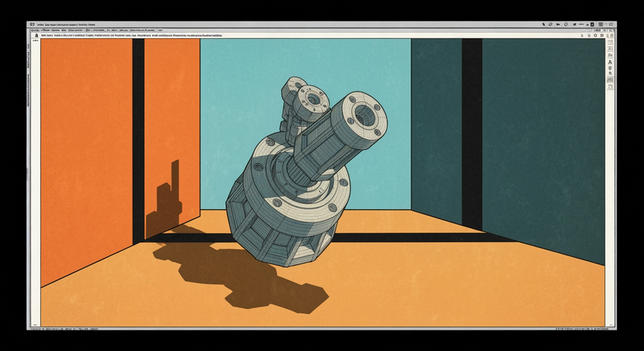
Task: Click the dark battery-shaped icon in title bar
Action: 593,25
